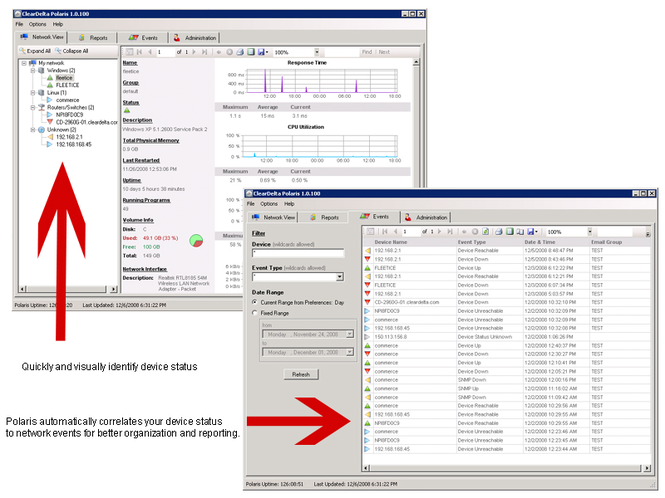Click Print icon in Events window report toolbar
The image size is (665, 498).
(x=499, y=232)
